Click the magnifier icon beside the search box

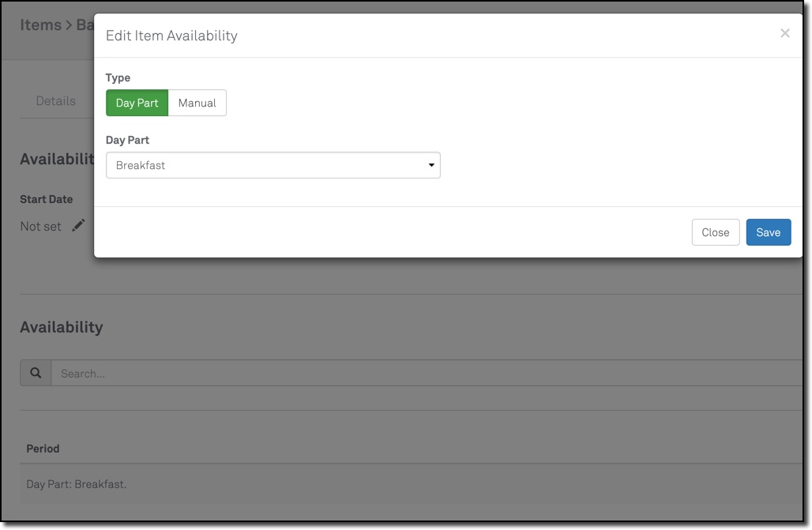36,373
